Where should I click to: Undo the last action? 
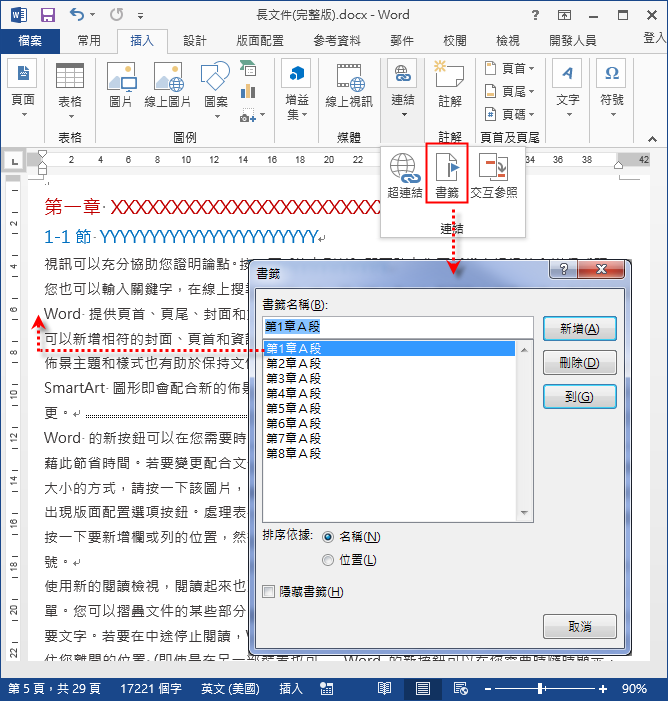[77, 15]
